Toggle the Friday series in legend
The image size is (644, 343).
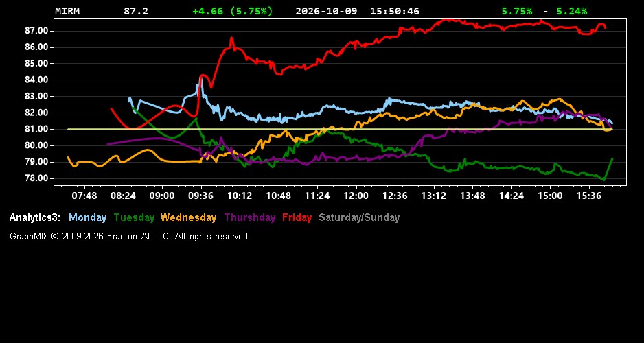tap(297, 218)
